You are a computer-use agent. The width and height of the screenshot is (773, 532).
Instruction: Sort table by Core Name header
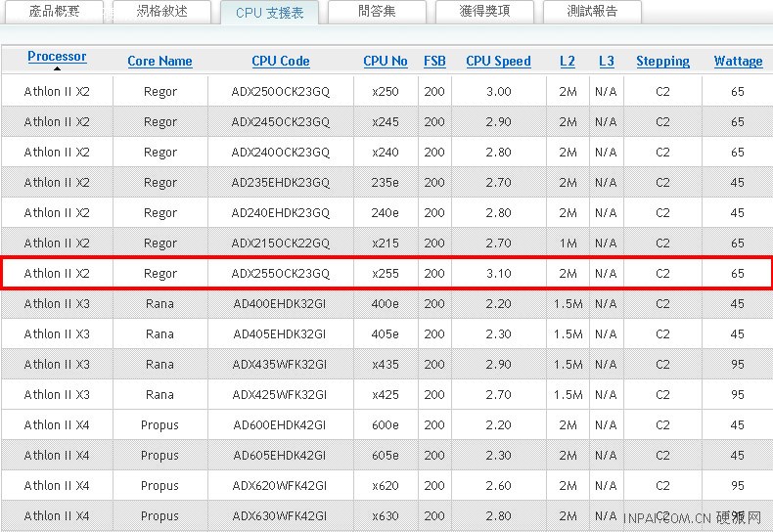(x=159, y=61)
